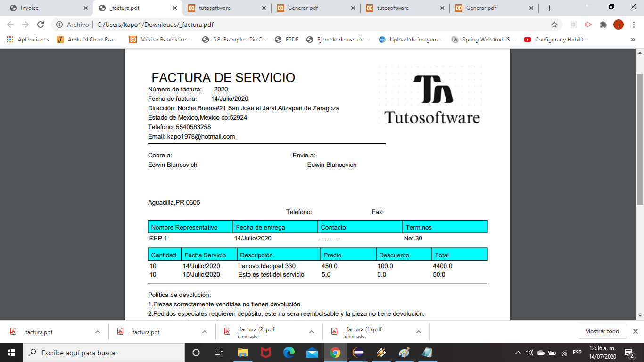Expand options for _factura (2).pdf download
Screen dimensions: 644x362
(312, 332)
